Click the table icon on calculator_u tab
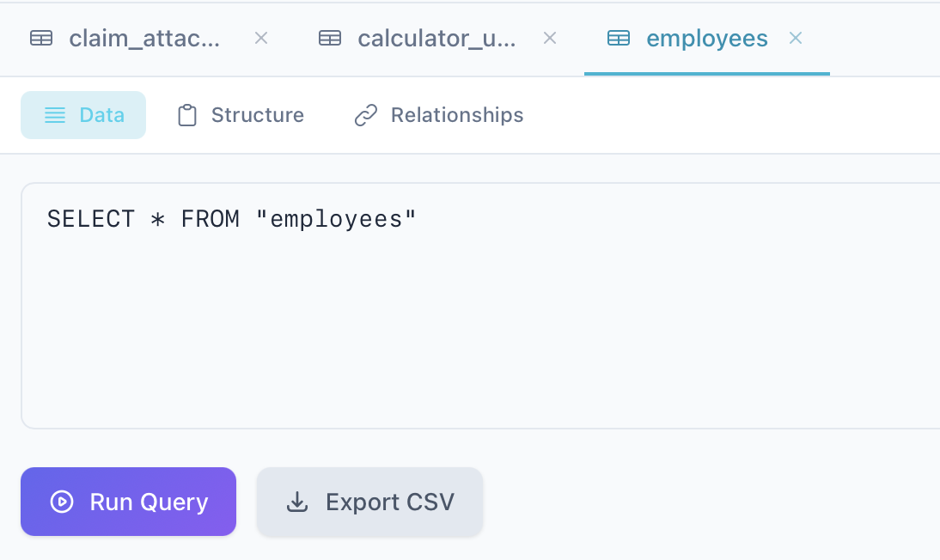940x560 pixels. tap(330, 38)
